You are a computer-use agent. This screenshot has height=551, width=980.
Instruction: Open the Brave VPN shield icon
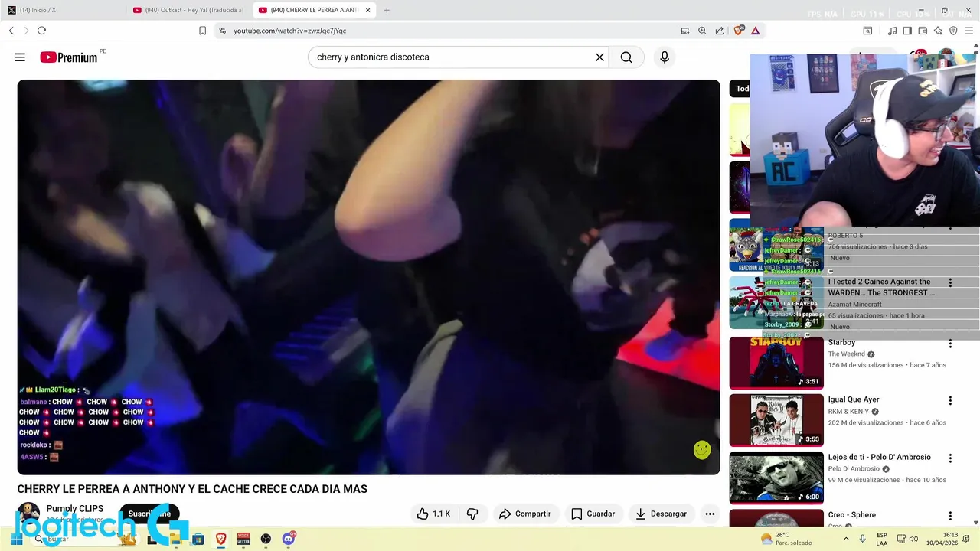point(953,31)
